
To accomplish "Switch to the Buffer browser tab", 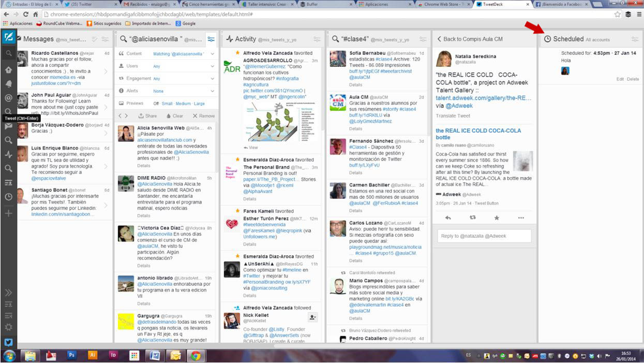I will point(323,4).
